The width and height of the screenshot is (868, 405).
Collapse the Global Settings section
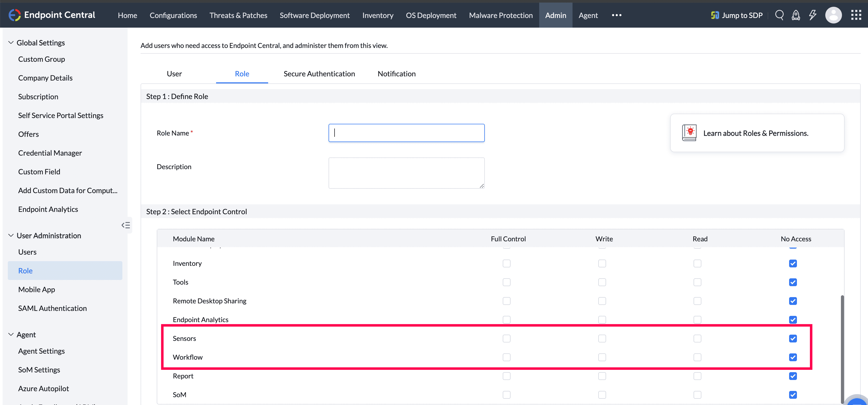11,42
